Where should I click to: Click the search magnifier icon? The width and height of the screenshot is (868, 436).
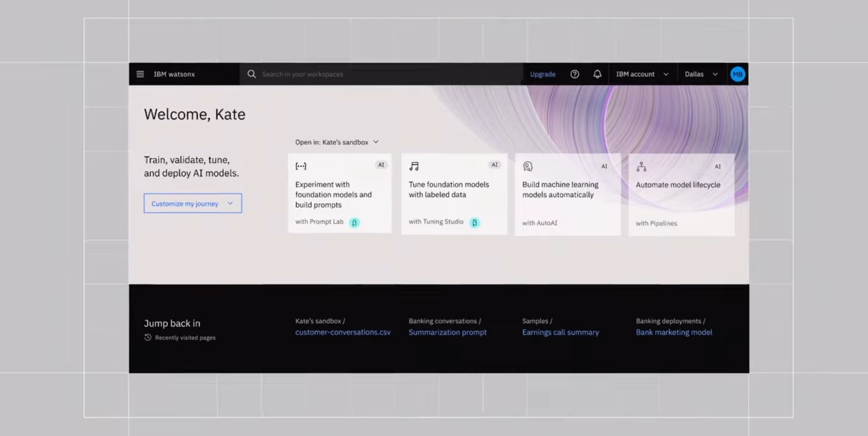coord(251,74)
